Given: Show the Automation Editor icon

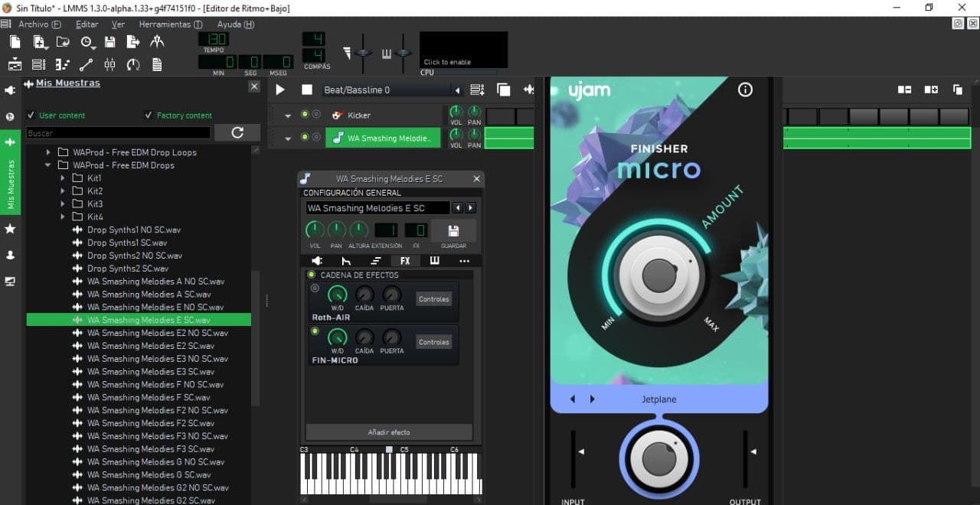Looking at the screenshot, I should point(87,65).
